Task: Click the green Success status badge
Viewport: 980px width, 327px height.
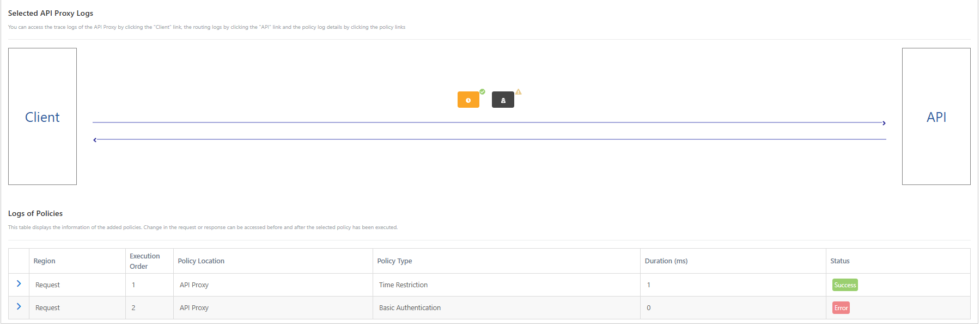Action: tap(844, 285)
